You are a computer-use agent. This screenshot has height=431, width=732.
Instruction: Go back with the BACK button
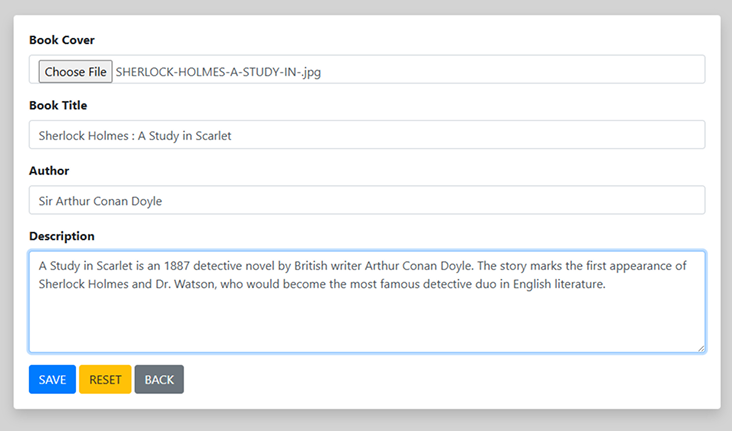pos(159,379)
